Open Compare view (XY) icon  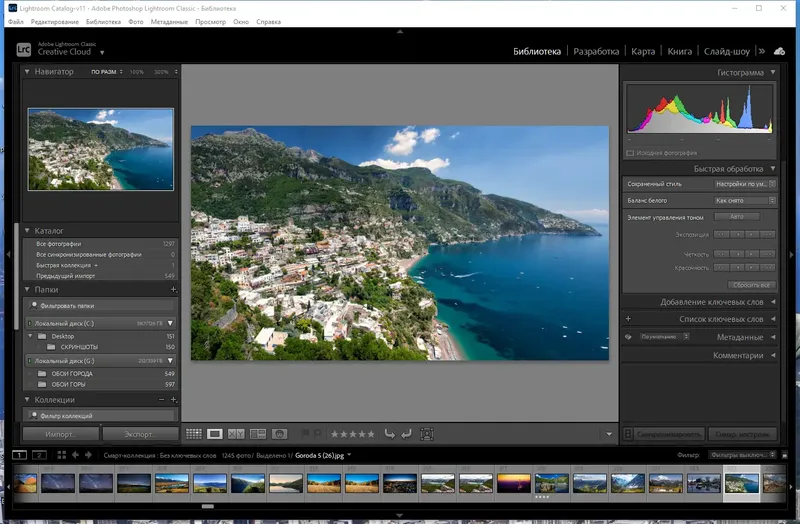click(x=236, y=434)
